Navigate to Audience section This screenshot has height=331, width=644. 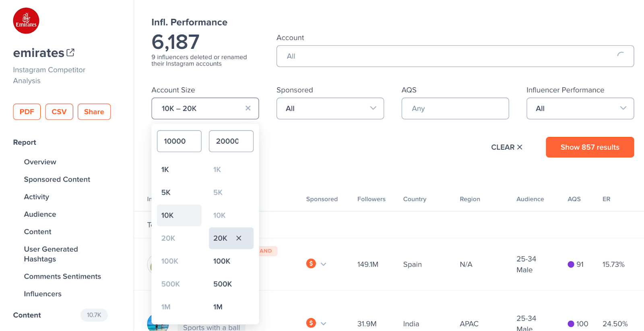click(x=40, y=214)
